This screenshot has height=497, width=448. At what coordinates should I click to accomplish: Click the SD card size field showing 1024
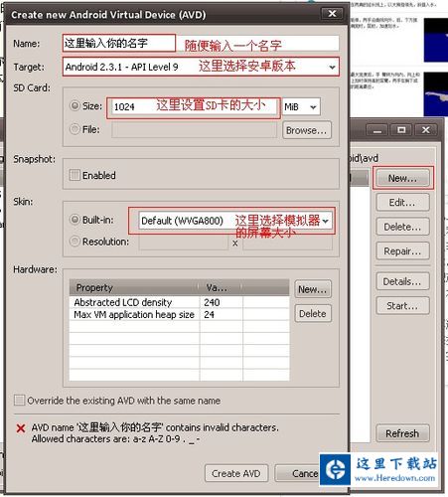pos(195,106)
